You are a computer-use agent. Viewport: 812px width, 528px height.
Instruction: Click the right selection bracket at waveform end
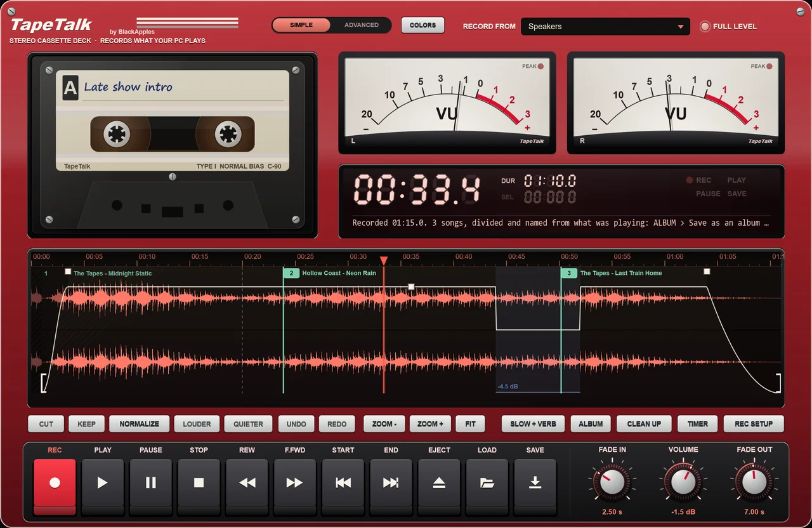778,383
